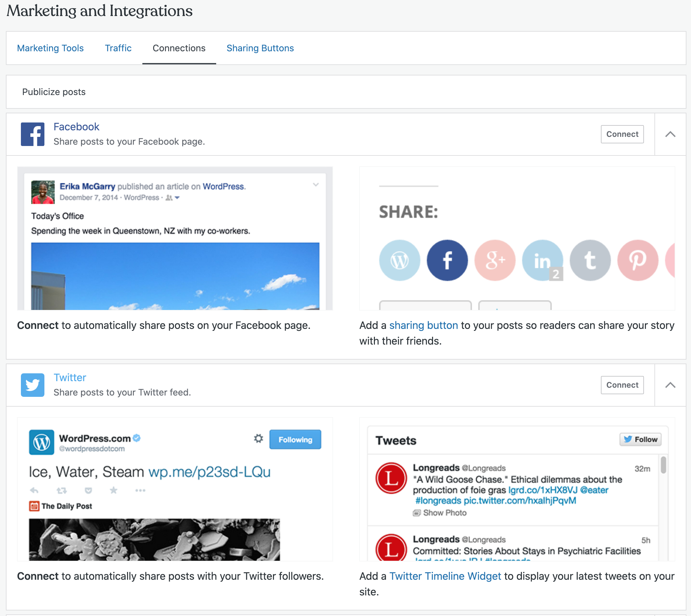Click the Show Photo icon in tweet
Viewport: 691px width, 616px height.
(x=417, y=513)
